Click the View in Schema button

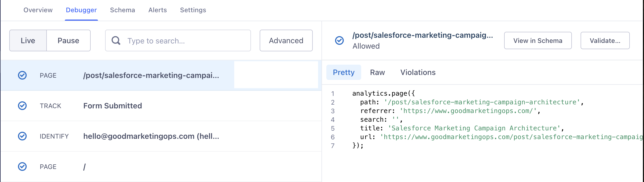coord(538,40)
